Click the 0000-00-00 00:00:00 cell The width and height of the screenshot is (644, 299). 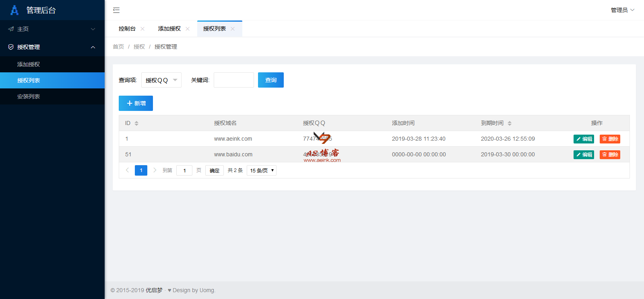click(x=419, y=154)
